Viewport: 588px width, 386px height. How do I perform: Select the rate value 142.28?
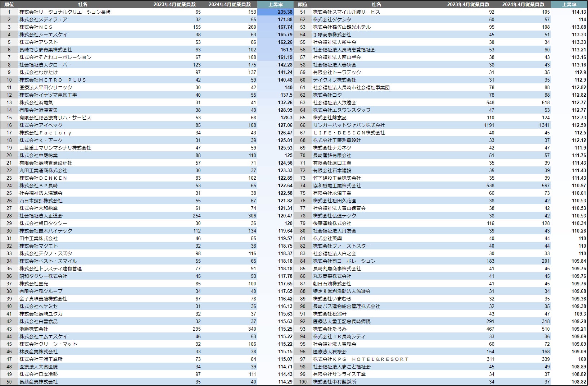285,65
